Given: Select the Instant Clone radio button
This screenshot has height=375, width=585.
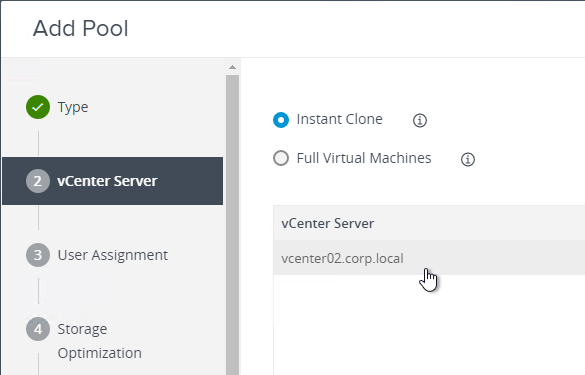Looking at the screenshot, I should 281,120.
